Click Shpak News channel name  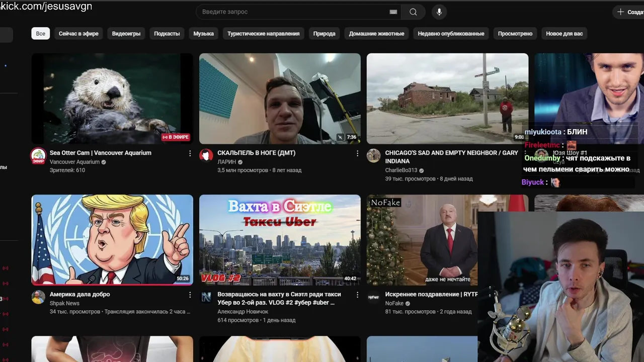tap(64, 303)
